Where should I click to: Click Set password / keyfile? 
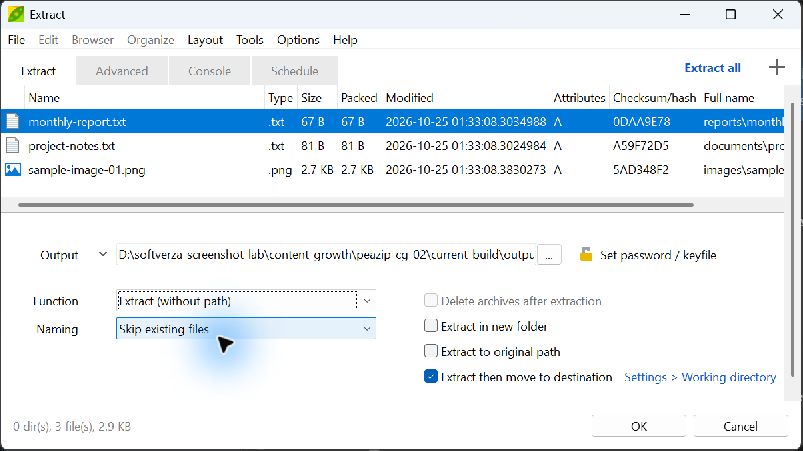coord(658,254)
